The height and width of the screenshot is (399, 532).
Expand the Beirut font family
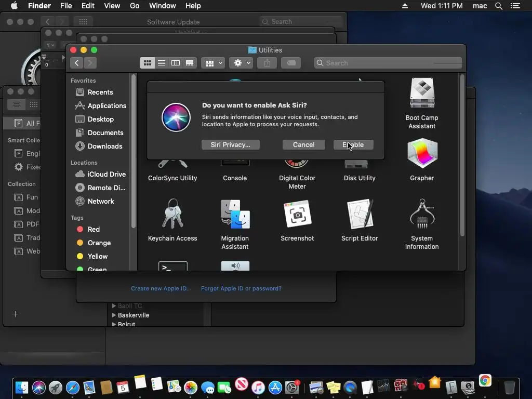[x=114, y=324]
